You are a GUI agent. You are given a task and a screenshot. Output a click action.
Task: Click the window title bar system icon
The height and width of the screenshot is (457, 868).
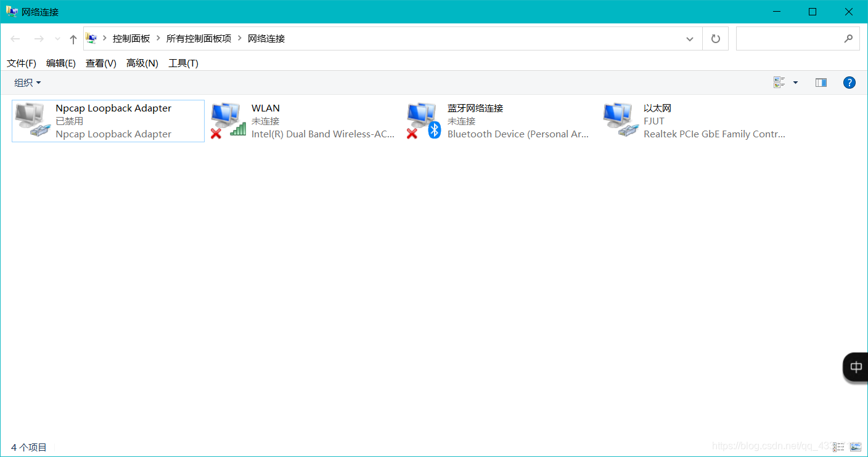tap(12, 12)
